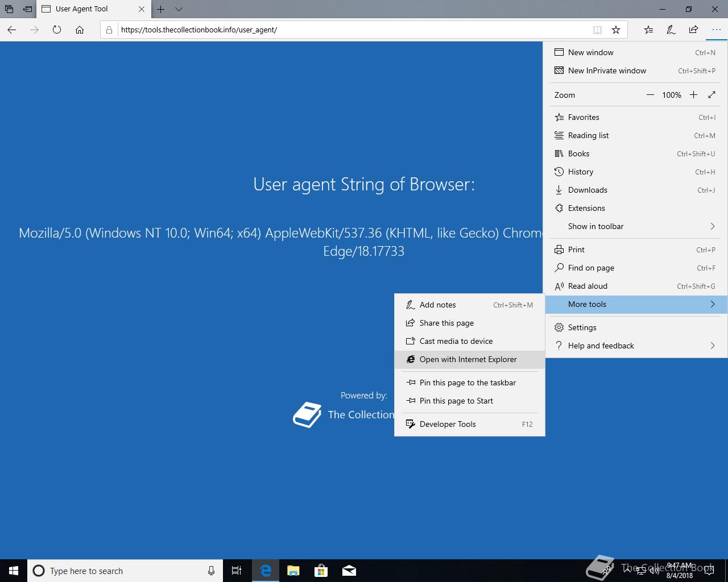
Task: Expand Show in toolbar submenu
Action: [635, 226]
